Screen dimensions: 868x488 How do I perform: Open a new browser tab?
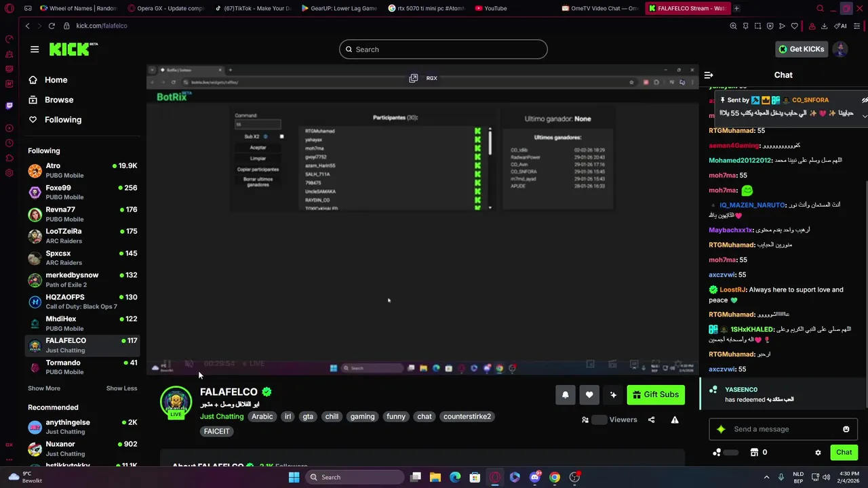coord(736,8)
